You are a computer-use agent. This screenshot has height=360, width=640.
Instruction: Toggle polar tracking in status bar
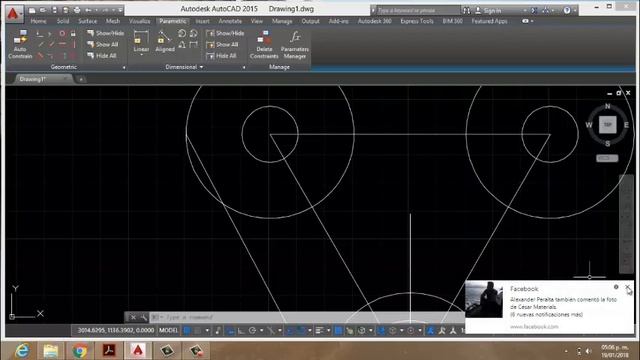pos(252,330)
